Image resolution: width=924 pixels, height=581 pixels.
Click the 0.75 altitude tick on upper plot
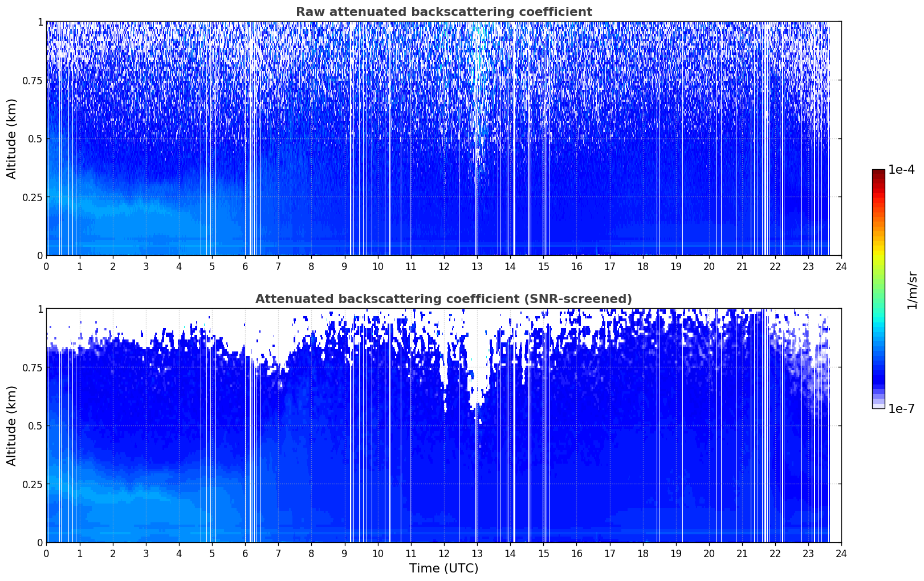point(32,81)
